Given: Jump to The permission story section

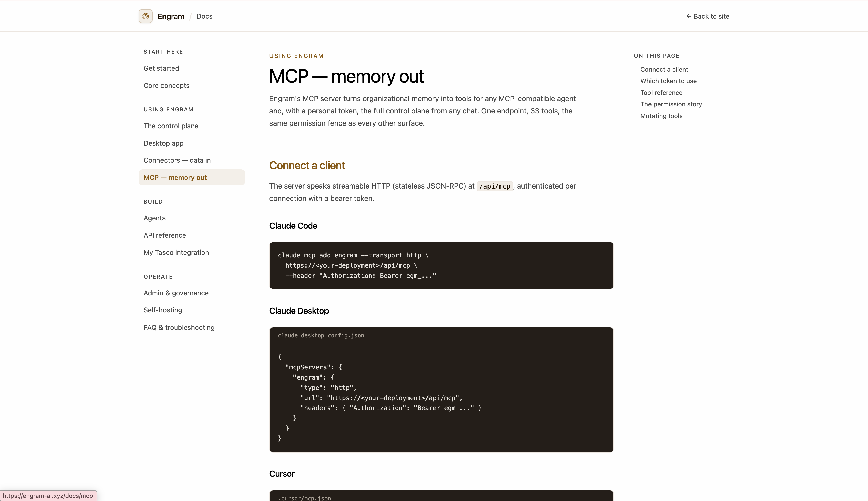Looking at the screenshot, I should pyautogui.click(x=671, y=104).
